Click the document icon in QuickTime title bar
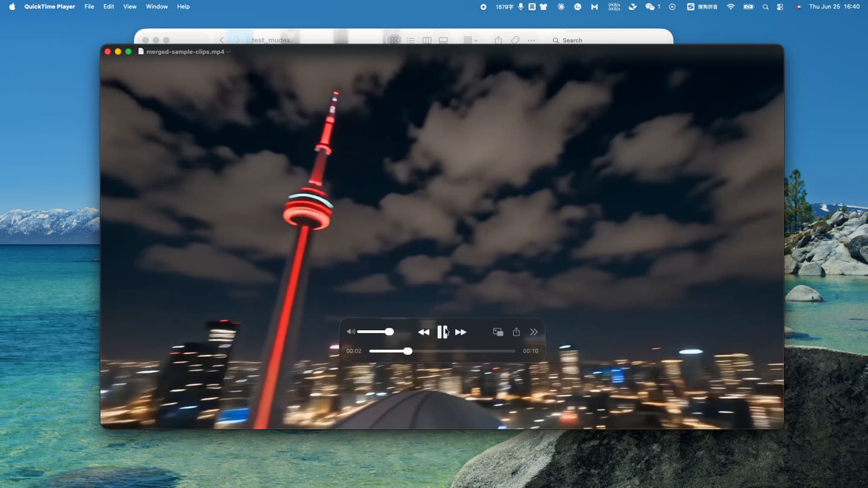The image size is (868, 488). click(x=141, y=52)
